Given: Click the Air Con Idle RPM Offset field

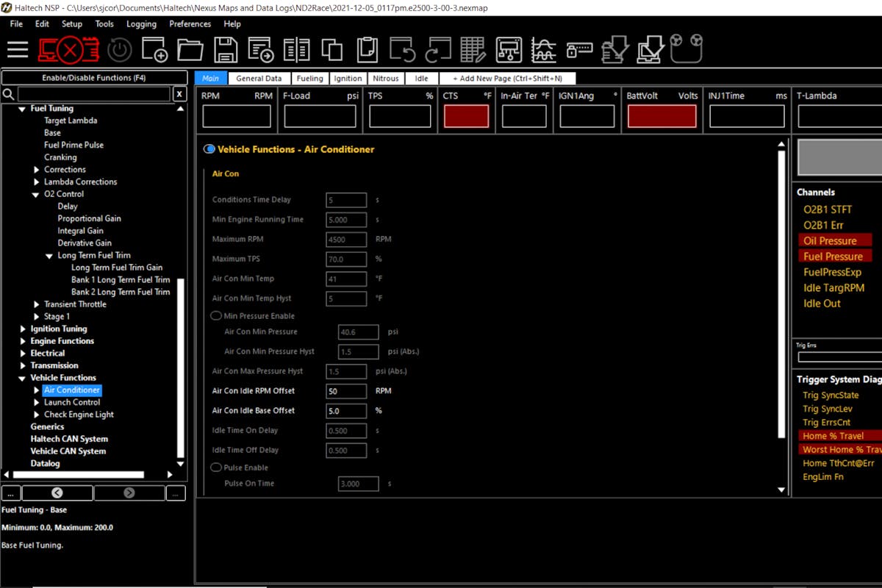Looking at the screenshot, I should point(346,391).
